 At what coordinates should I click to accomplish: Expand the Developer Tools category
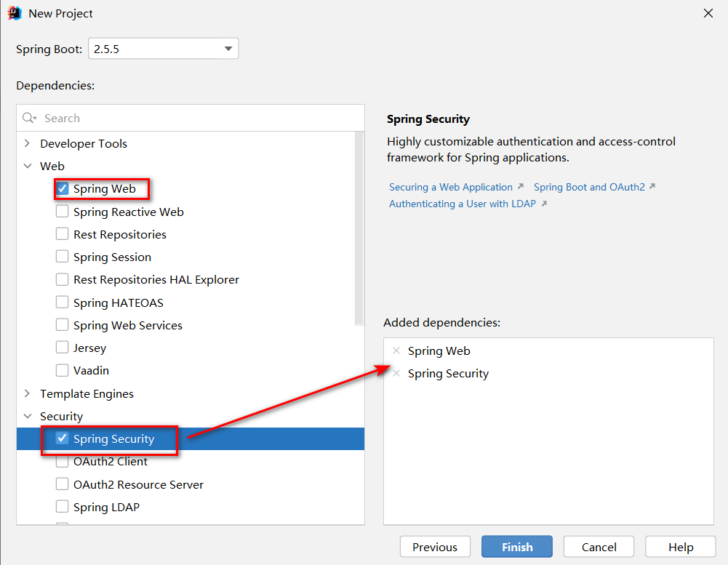tap(27, 143)
